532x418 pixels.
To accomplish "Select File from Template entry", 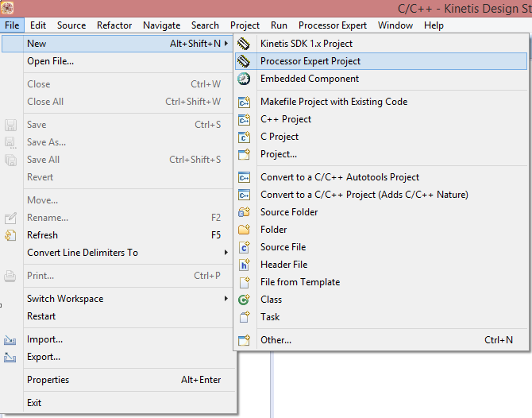I will tap(381, 282).
